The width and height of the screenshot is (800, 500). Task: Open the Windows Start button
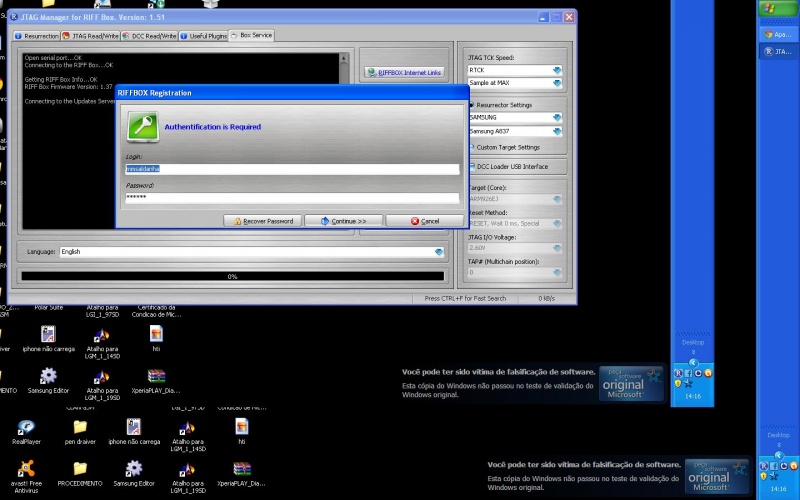(x=778, y=8)
